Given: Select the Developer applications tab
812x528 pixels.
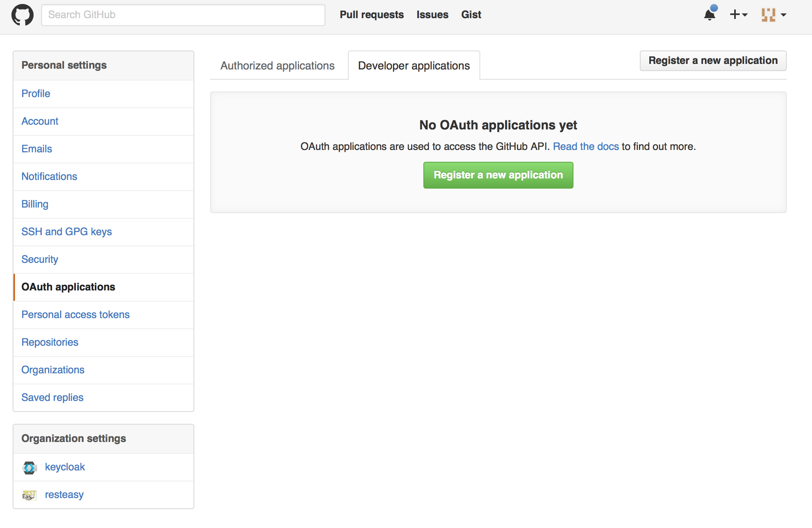Looking at the screenshot, I should 414,66.
